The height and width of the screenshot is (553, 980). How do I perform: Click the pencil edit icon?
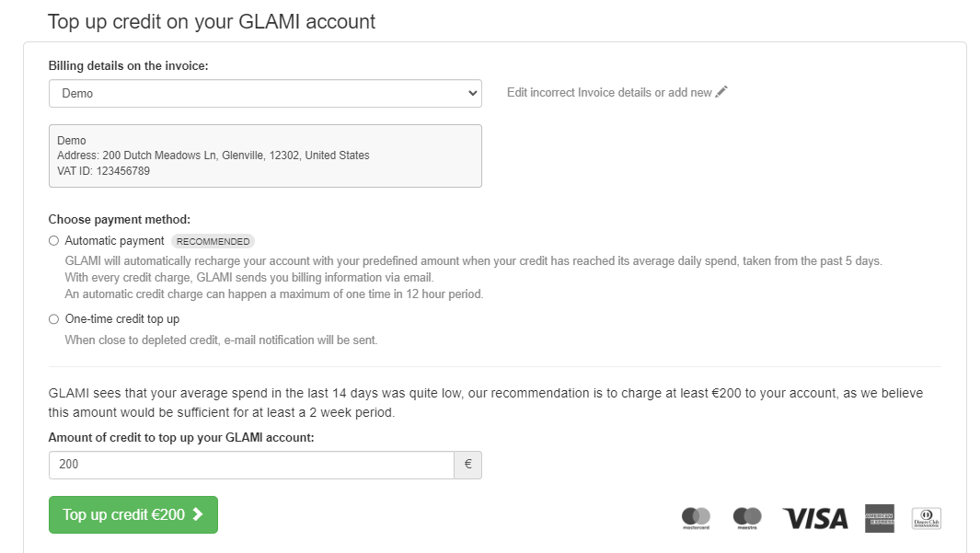721,92
